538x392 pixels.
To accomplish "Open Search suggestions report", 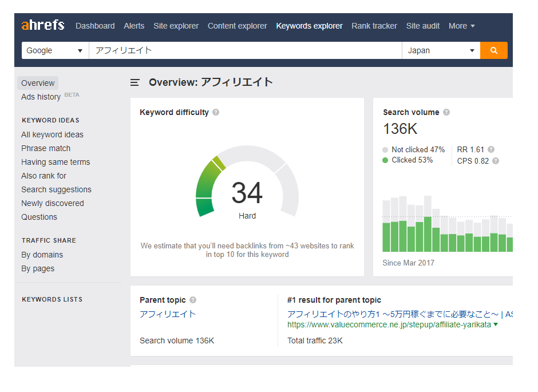I will tap(56, 189).
